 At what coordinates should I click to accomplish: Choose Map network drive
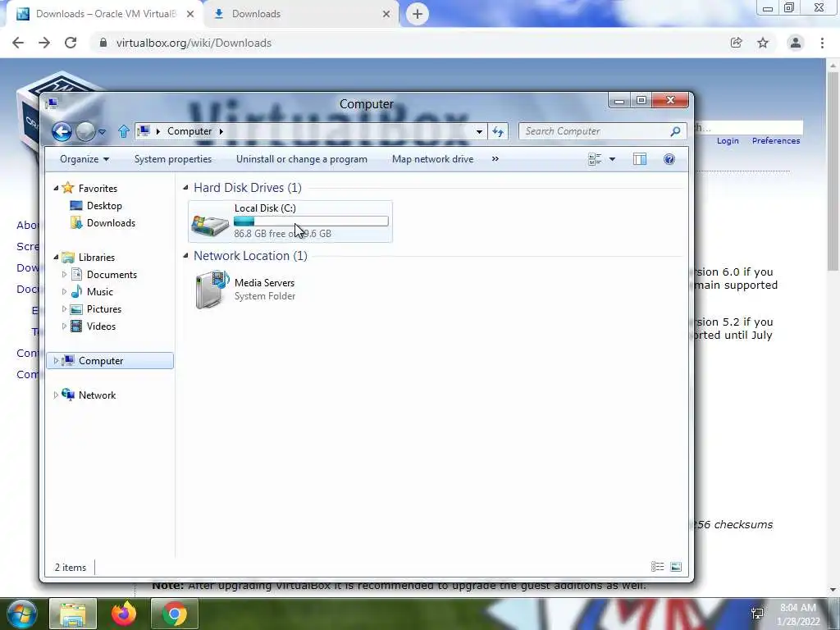click(433, 159)
